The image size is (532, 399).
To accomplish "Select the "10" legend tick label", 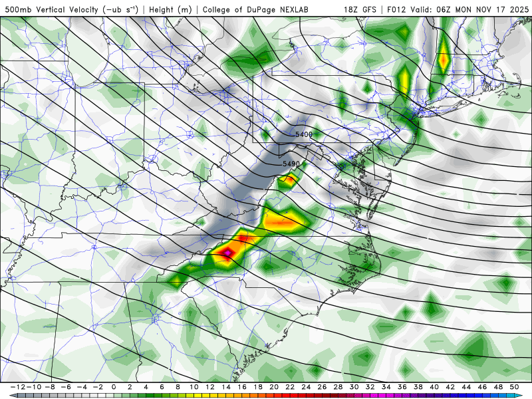I will click(x=194, y=387).
